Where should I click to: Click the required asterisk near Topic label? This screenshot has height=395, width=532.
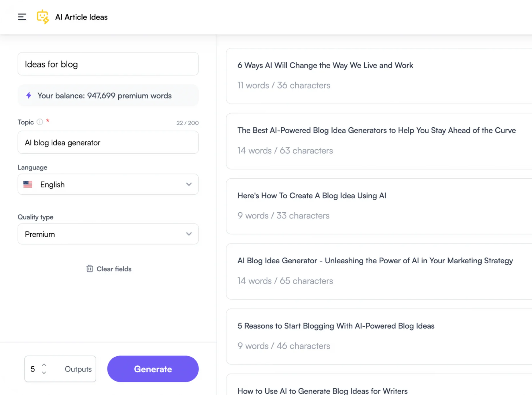[47, 121]
